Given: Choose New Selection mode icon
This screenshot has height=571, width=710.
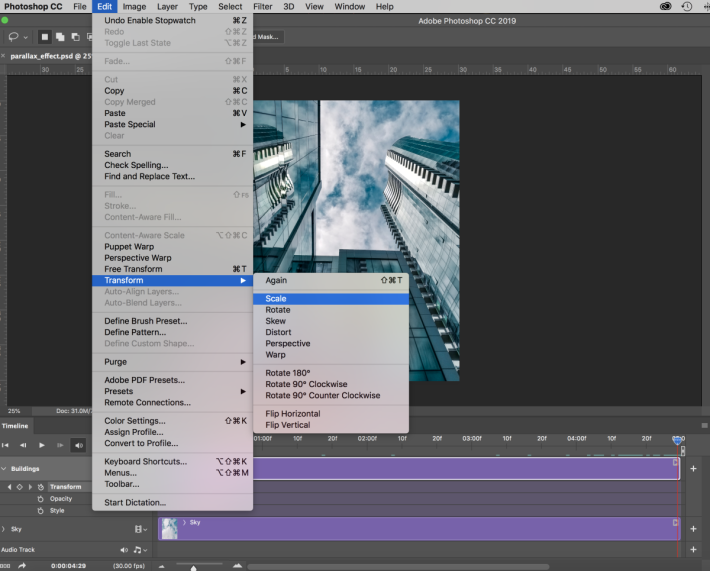Looking at the screenshot, I should 44,37.
